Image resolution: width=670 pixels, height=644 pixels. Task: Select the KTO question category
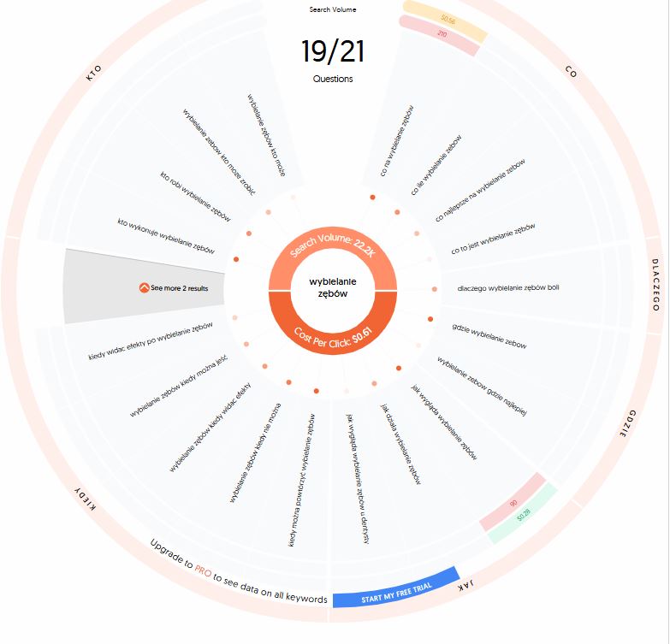click(x=93, y=73)
